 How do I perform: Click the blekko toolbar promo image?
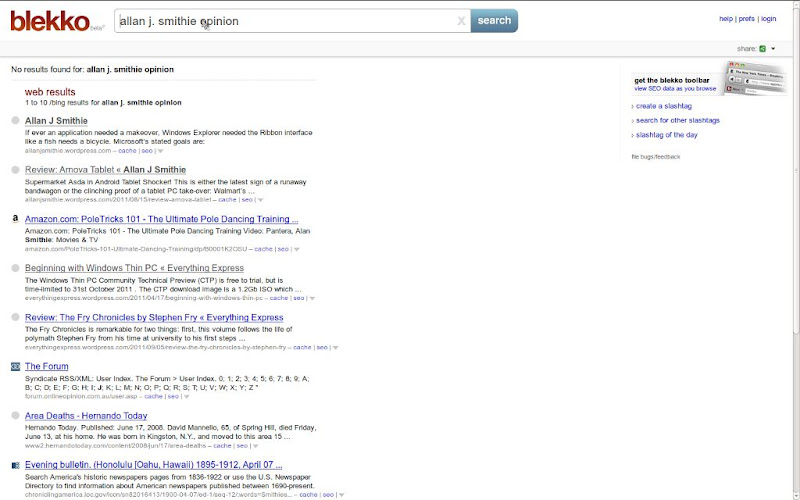755,78
